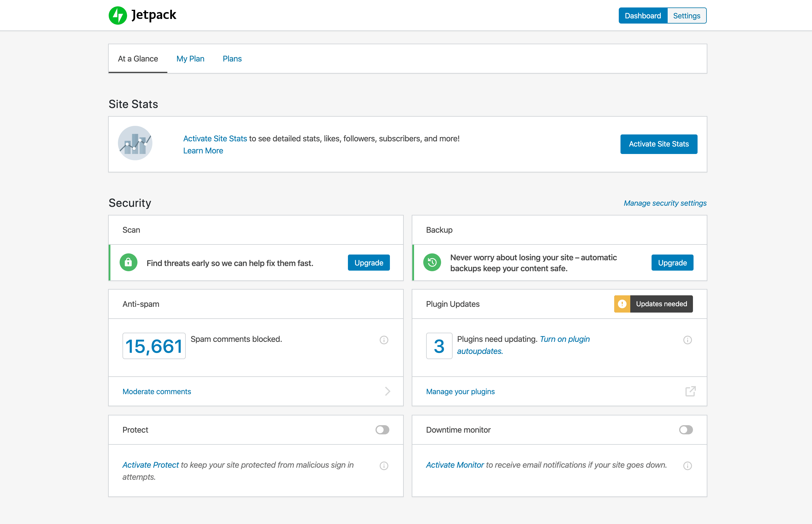Click the external link icon beside Manage your plugins

(690, 391)
